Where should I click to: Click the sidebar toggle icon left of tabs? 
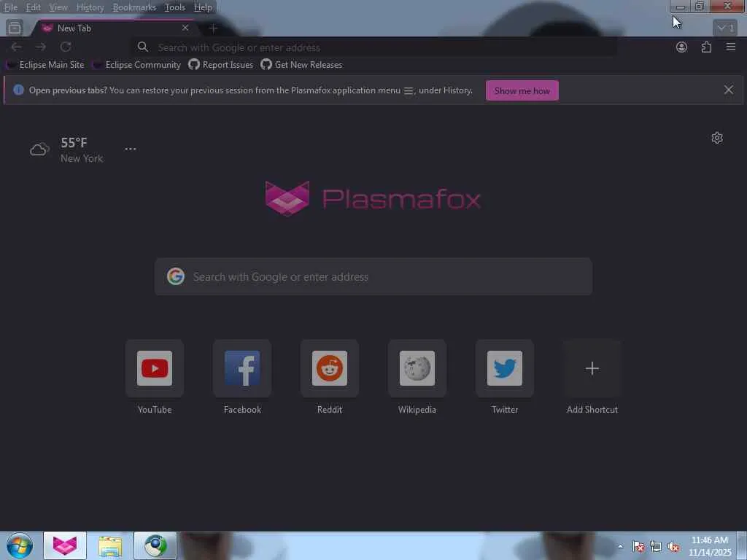15,28
